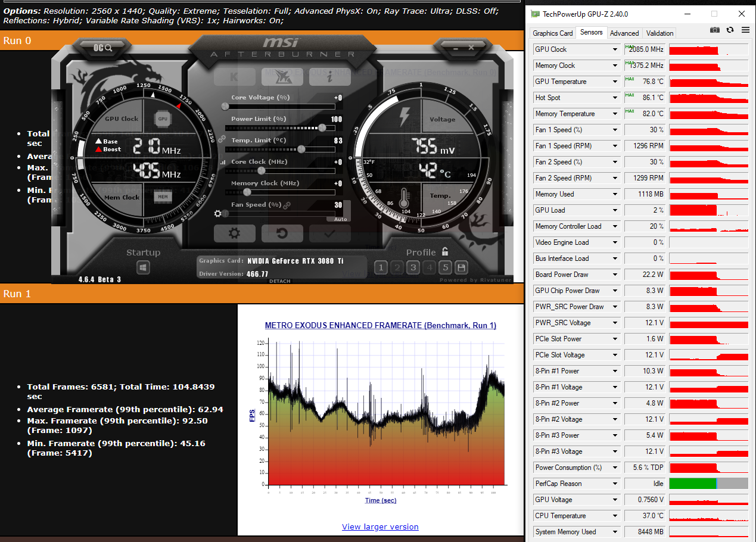Viewport: 756px width, 542px height.
Task: Click the Fan Speed slider
Action: tap(279, 213)
